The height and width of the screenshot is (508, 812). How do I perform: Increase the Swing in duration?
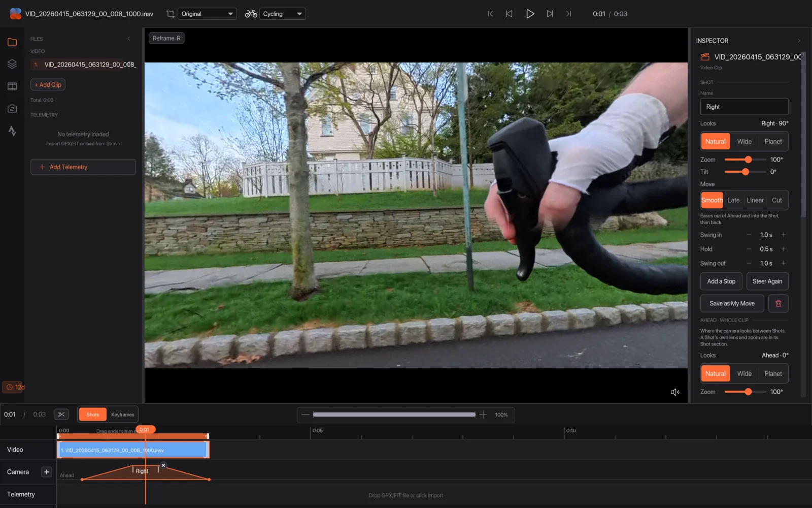pyautogui.click(x=784, y=235)
